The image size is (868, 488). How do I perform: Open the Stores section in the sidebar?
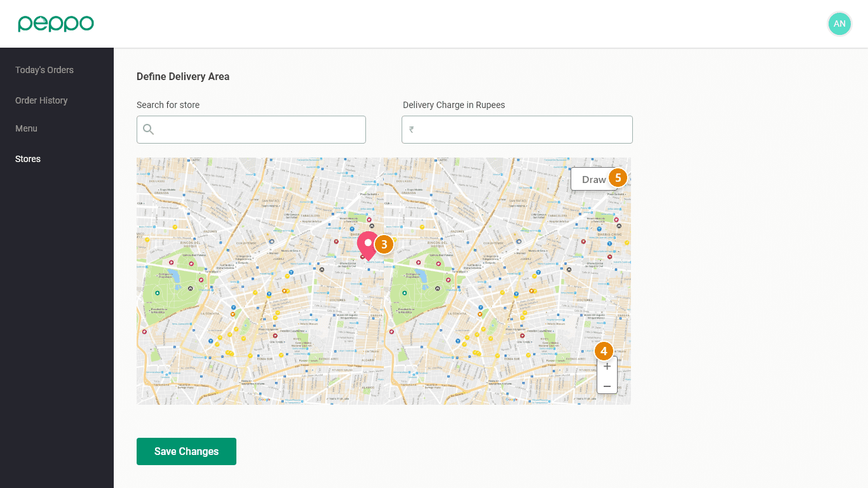click(x=28, y=159)
